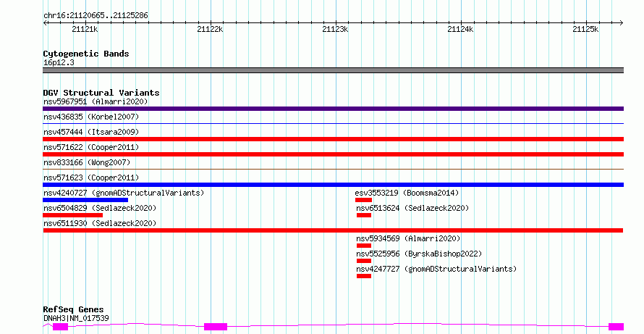Click the gray 16p12.3 cytogenetic band bar
The image size is (644, 334).
[x=333, y=70]
